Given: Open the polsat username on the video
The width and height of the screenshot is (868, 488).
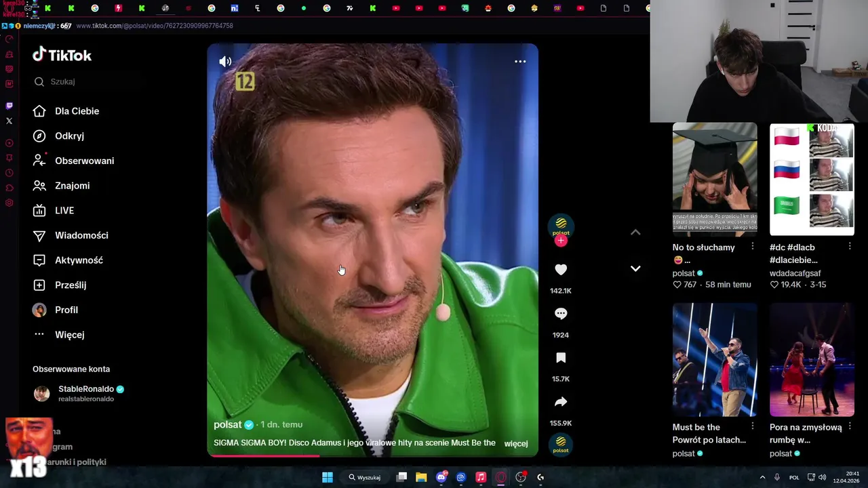Looking at the screenshot, I should (x=228, y=424).
